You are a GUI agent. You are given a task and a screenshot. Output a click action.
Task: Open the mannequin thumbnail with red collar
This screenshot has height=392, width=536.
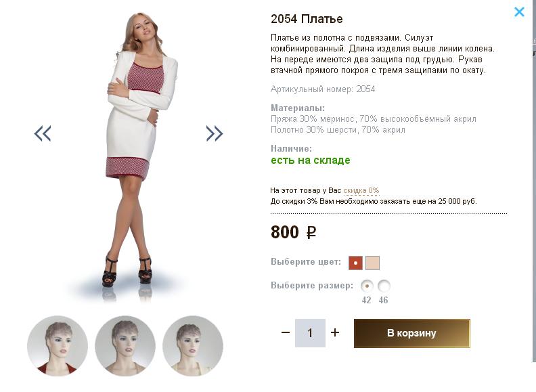(x=58, y=345)
